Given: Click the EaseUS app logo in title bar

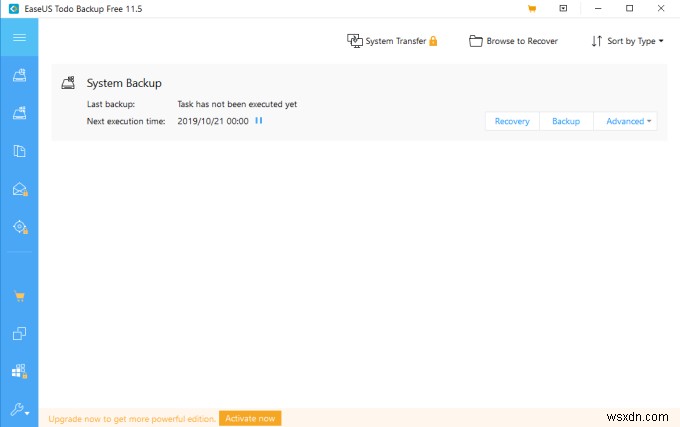Looking at the screenshot, I should pos(14,9).
